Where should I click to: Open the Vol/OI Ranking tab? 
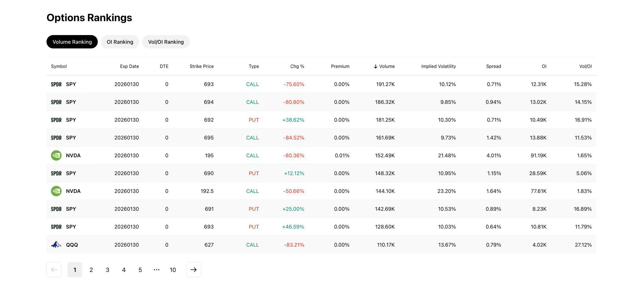[166, 42]
